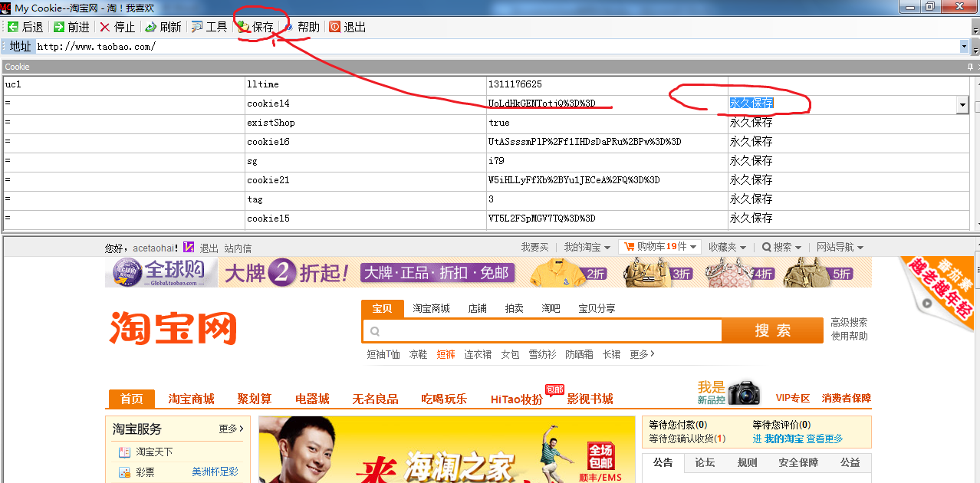Switch to 店铺 search tab
Screen dimensions: 980x483
click(477, 308)
